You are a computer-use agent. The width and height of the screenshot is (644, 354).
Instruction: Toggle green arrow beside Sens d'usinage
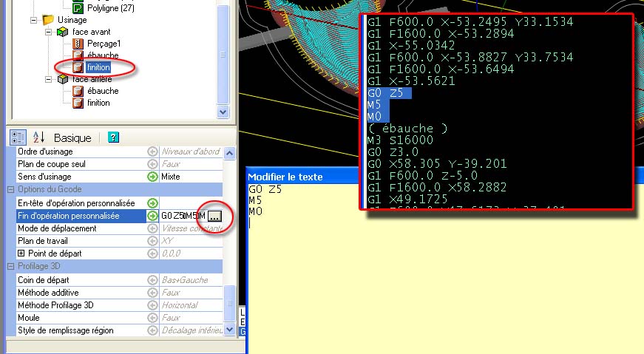152,177
